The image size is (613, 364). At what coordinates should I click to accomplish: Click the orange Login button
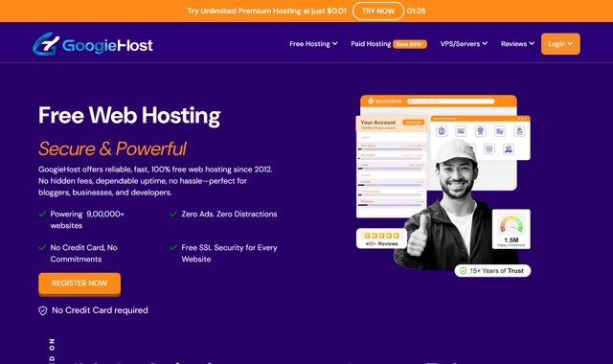pyautogui.click(x=560, y=44)
